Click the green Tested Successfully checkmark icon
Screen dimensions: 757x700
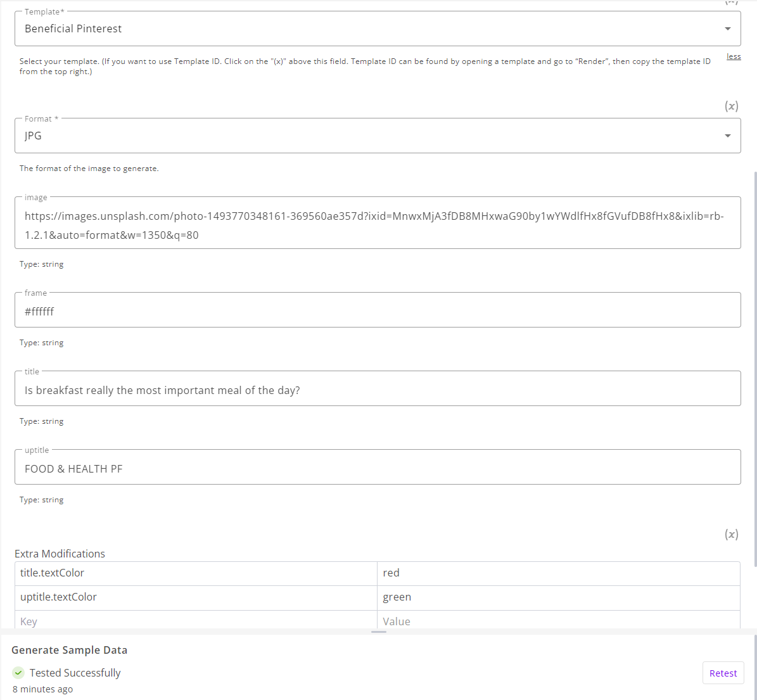click(18, 673)
